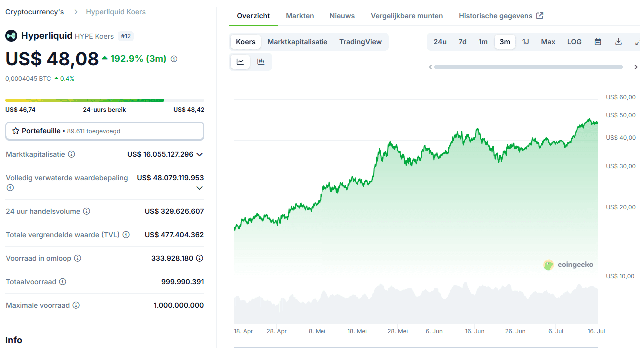This screenshot has width=644, height=348.
Task: Download the chart data
Action: [x=618, y=42]
